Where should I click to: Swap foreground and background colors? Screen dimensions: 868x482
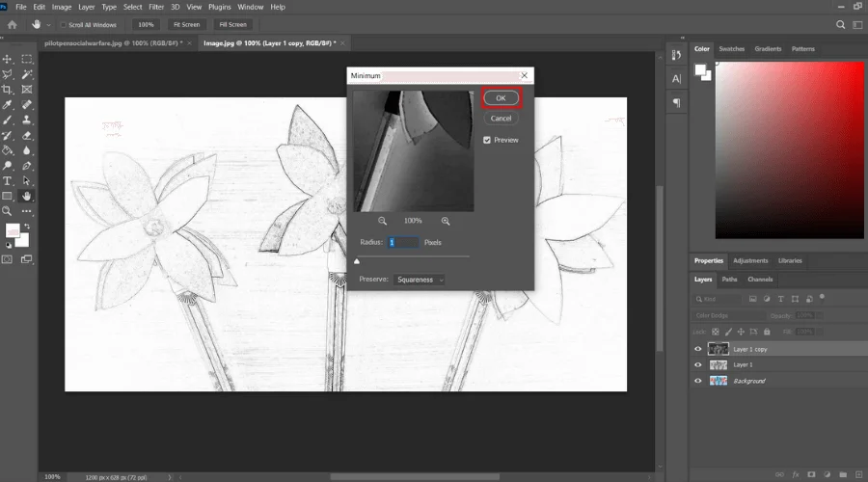click(x=27, y=227)
